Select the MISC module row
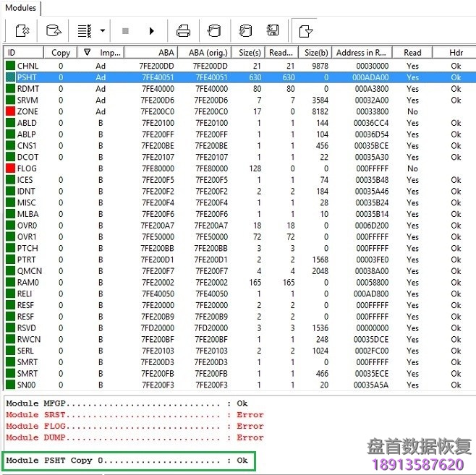Image resolution: width=476 pixels, height=475 pixels. click(240, 202)
